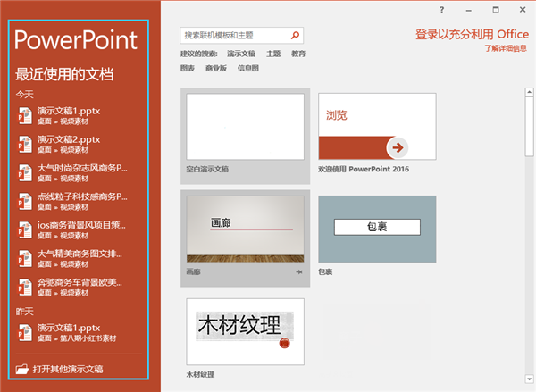
Task: Search suggested term 主题
Action: tap(273, 54)
